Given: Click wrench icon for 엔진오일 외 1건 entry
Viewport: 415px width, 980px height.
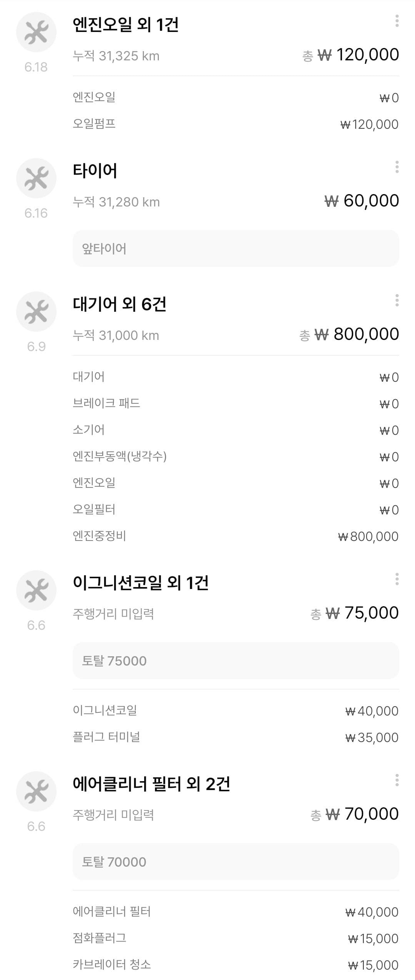Looking at the screenshot, I should [x=36, y=32].
